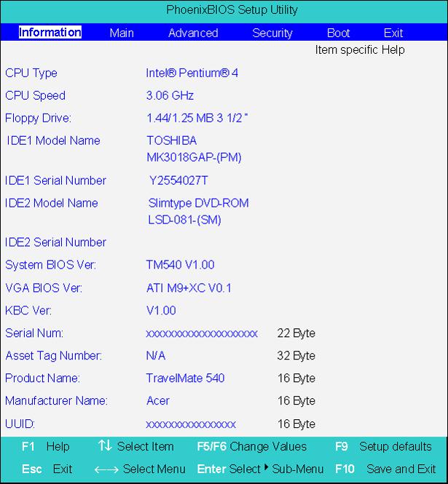This screenshot has width=448, height=484.
Task: Click the '32 Byte' size note
Action: pos(296,356)
